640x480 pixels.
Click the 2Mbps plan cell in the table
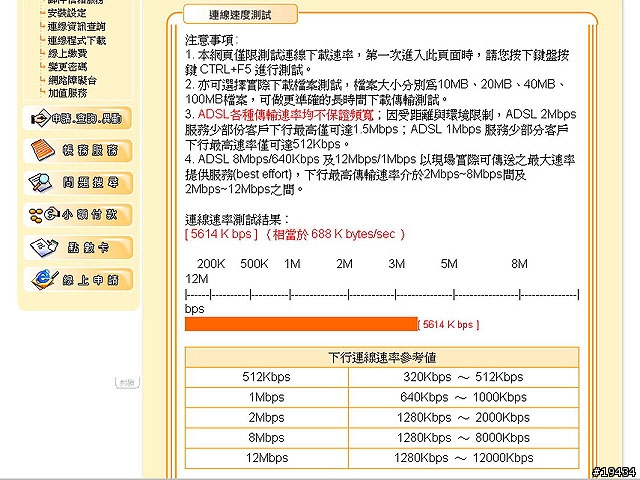(x=267, y=418)
